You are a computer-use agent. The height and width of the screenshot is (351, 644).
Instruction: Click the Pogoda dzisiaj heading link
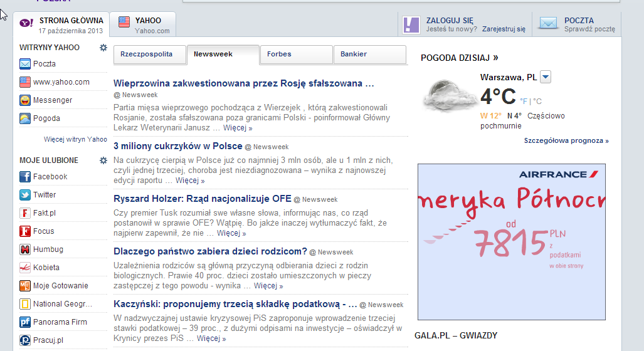tap(459, 58)
